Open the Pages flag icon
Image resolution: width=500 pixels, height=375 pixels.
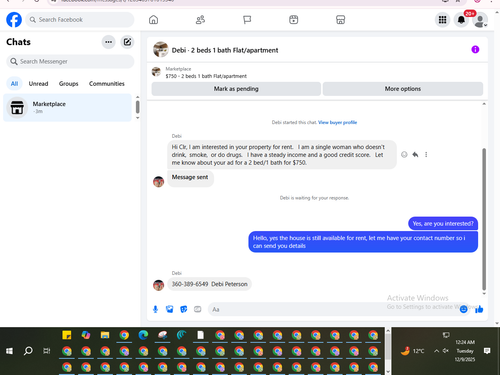click(x=247, y=20)
